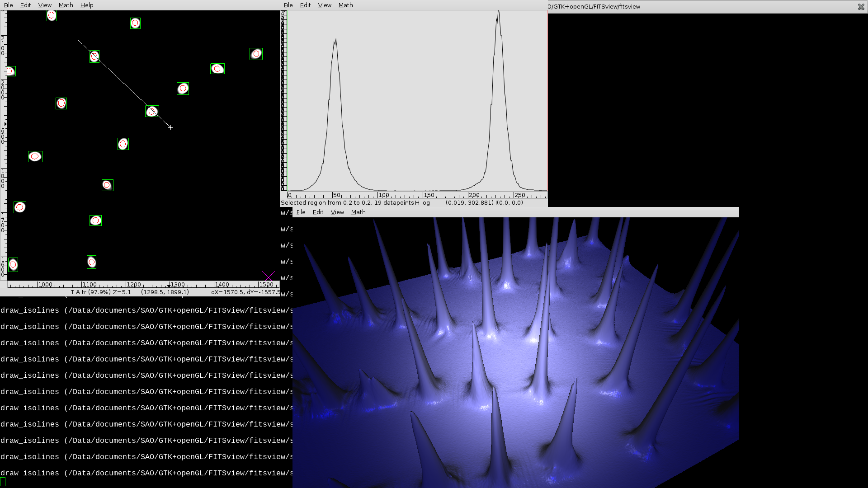Open Edit menu in star image window
868x488 pixels.
coord(25,5)
